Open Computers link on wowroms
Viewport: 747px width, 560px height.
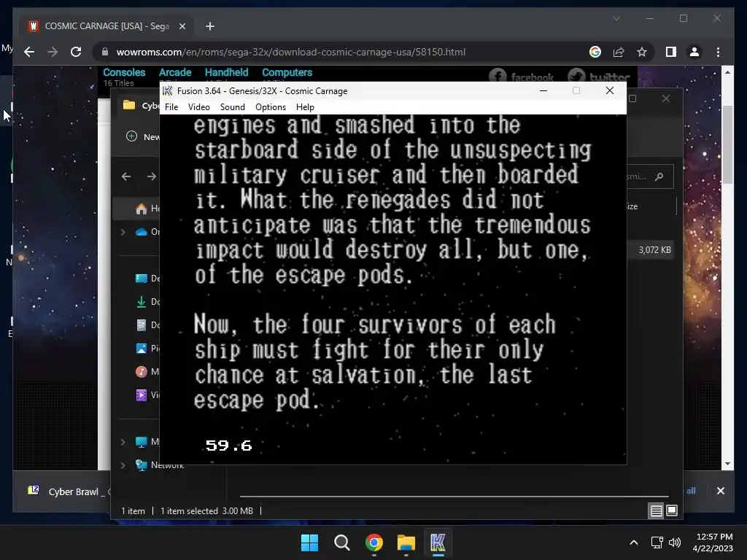coord(287,72)
